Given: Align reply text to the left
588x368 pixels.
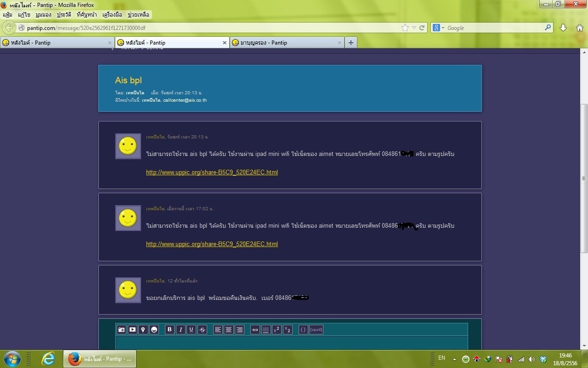Looking at the screenshot, I should pos(218,329).
